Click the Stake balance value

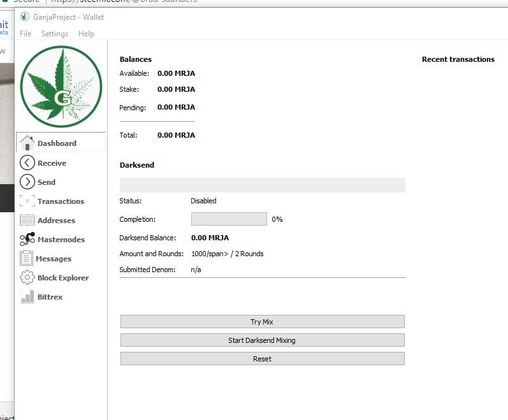(x=177, y=89)
